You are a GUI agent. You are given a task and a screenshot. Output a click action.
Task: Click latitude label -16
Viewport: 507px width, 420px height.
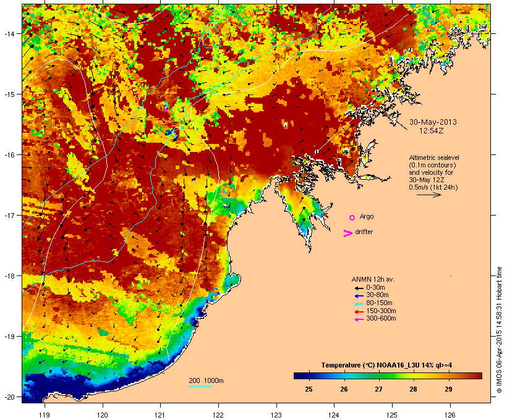click(9, 155)
